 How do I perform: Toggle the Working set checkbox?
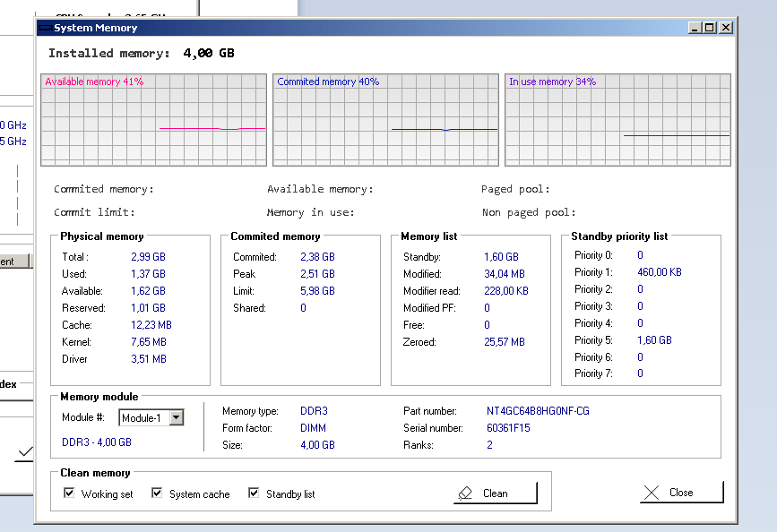tap(69, 493)
